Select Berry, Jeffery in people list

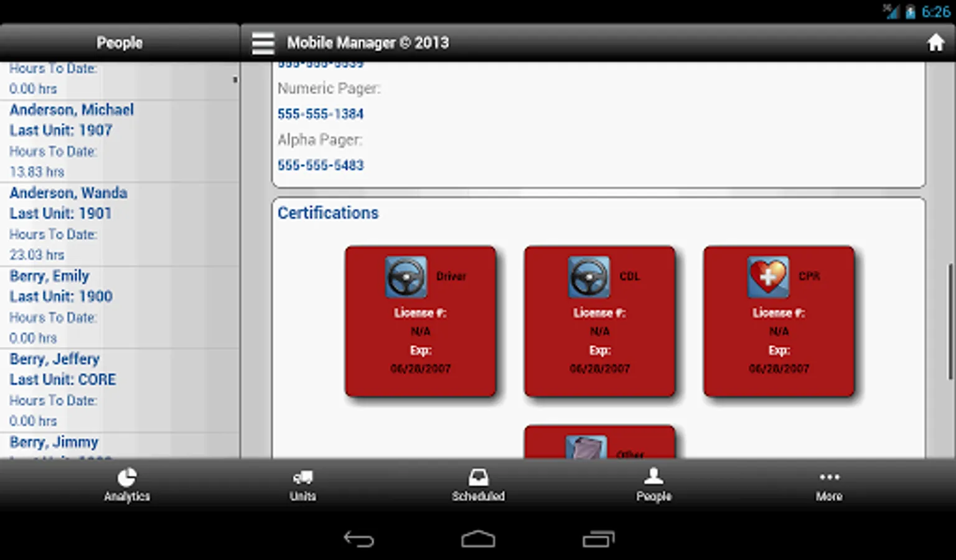(54, 359)
